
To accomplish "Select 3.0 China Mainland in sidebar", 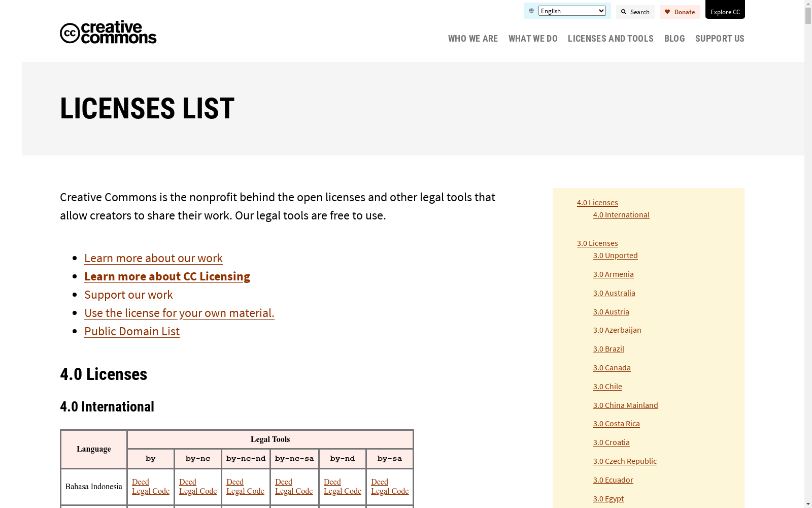I will pos(625,405).
